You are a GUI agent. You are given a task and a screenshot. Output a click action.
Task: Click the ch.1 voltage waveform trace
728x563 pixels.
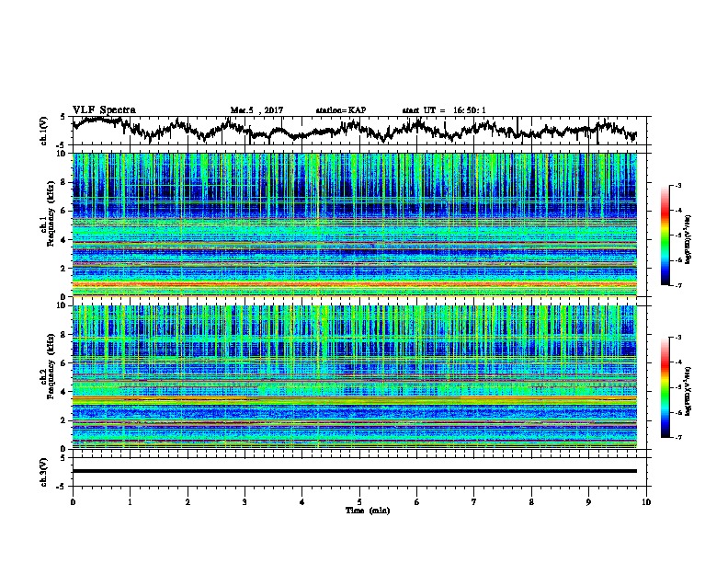pyautogui.click(x=354, y=130)
